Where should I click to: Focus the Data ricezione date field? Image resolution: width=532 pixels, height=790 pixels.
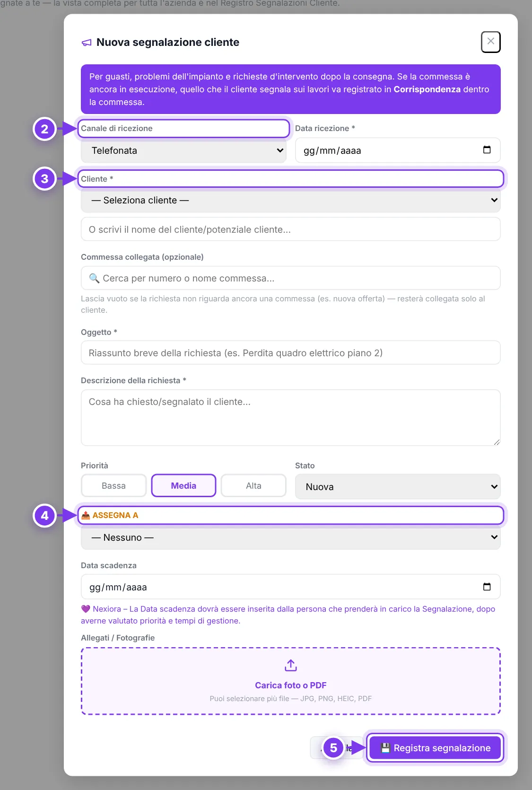[398, 150]
